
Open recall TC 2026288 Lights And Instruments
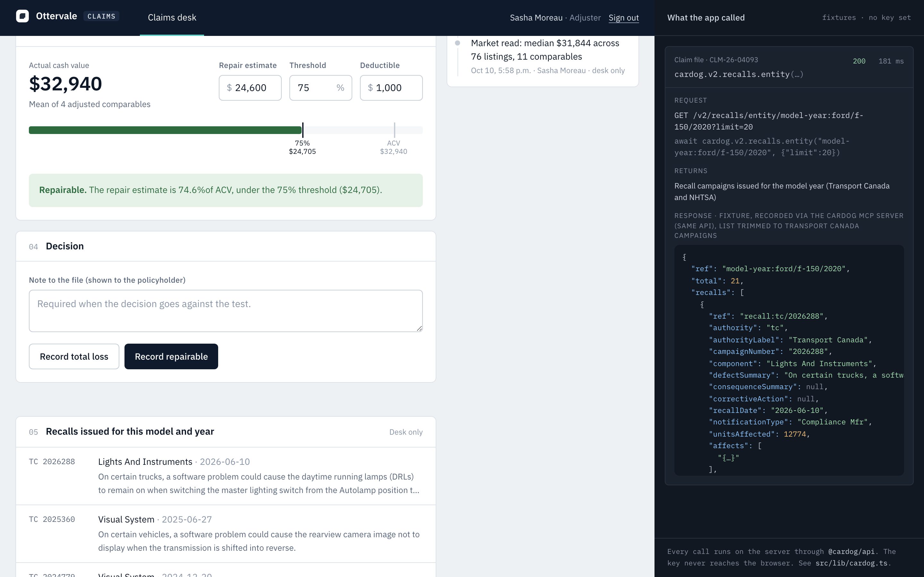tap(226, 476)
